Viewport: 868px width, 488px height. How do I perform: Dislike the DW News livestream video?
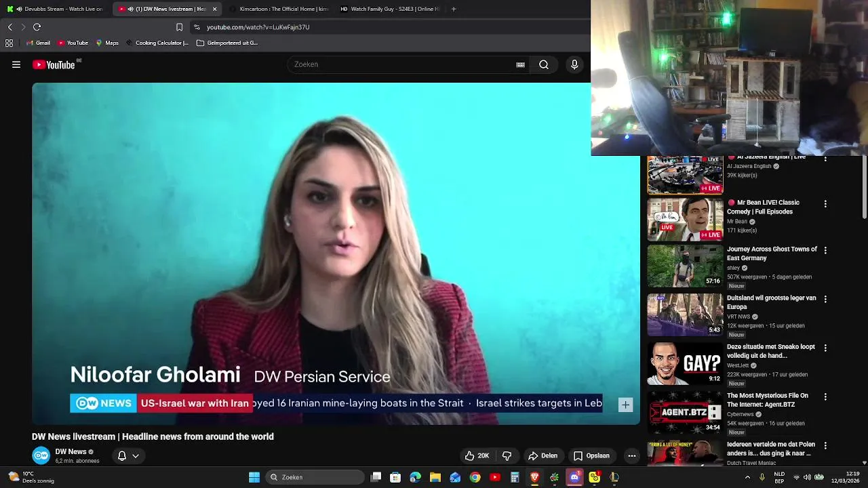point(507,455)
